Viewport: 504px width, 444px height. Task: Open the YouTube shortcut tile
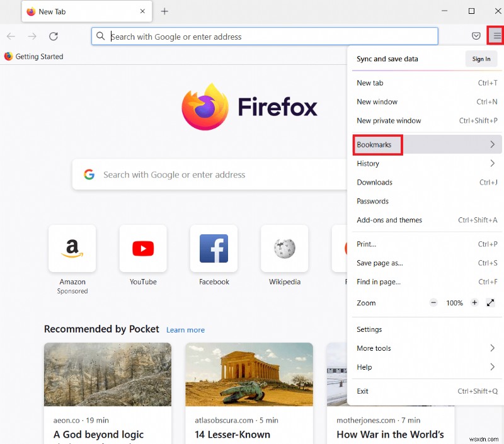(x=143, y=249)
